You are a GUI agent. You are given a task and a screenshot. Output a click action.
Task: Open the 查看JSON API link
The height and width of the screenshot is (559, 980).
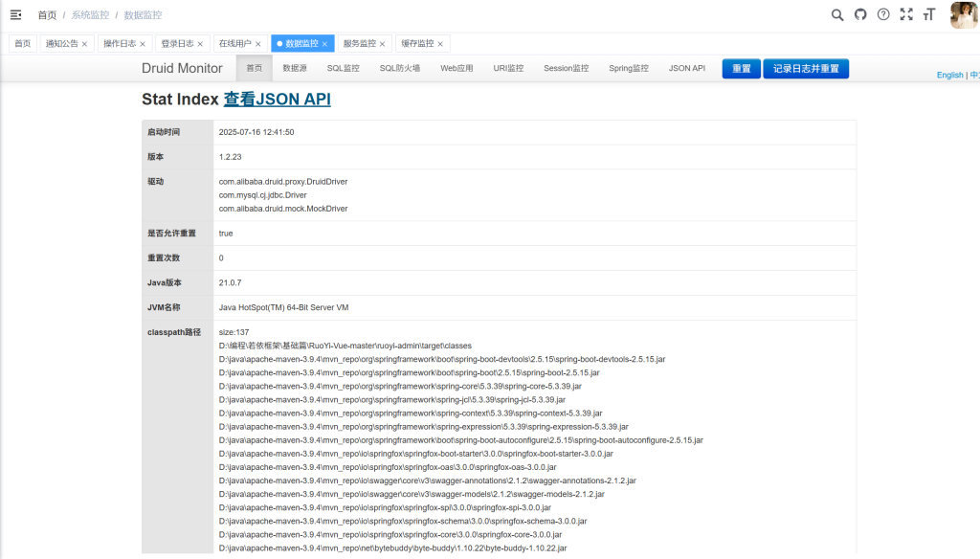point(277,100)
